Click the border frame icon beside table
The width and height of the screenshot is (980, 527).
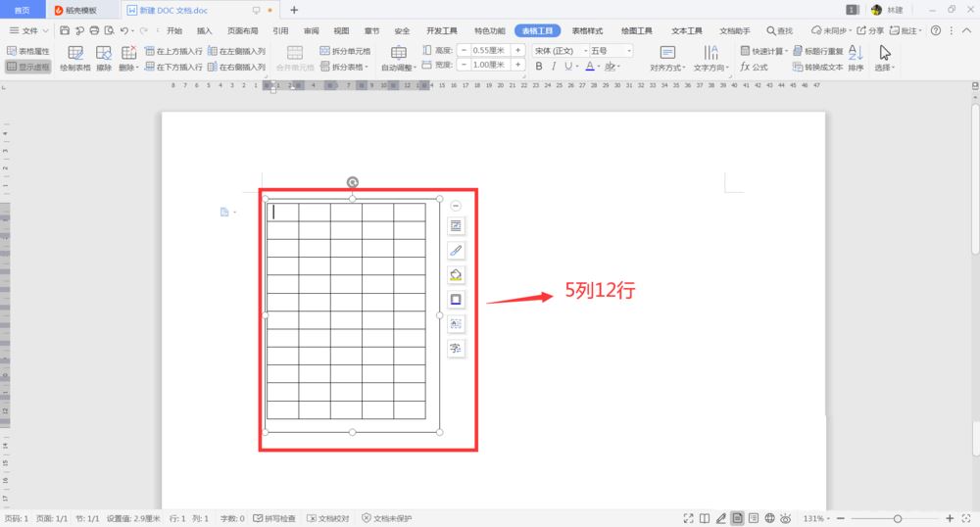point(456,299)
